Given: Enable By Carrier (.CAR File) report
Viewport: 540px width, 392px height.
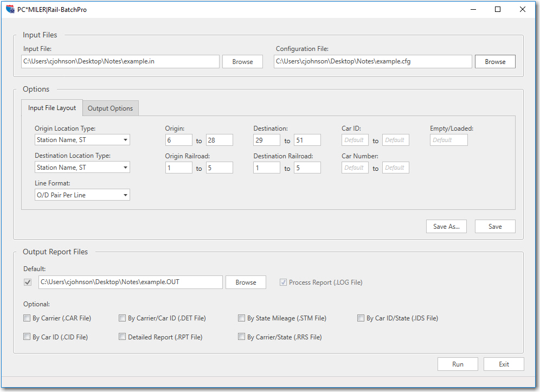Looking at the screenshot, I should click(x=27, y=318).
